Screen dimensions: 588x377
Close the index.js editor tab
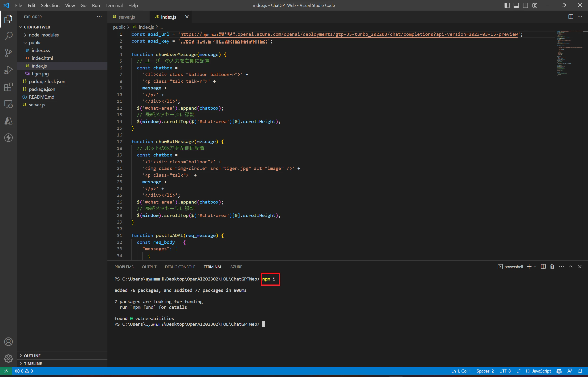click(187, 17)
